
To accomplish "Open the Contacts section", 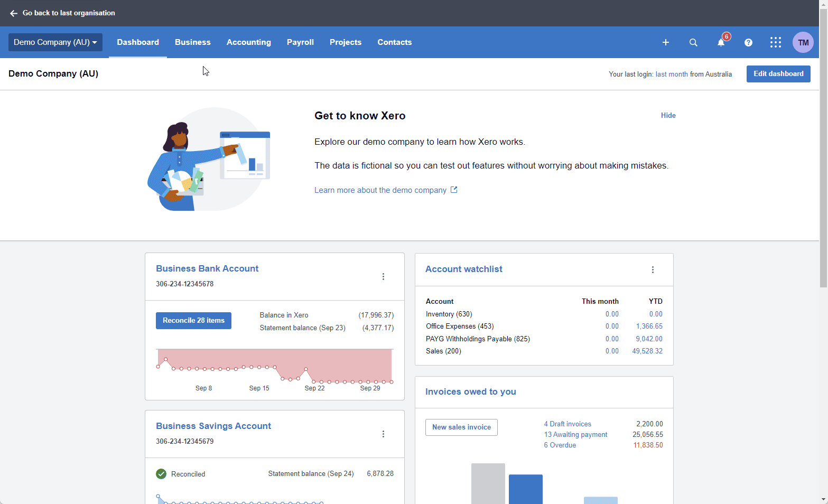I will (394, 42).
